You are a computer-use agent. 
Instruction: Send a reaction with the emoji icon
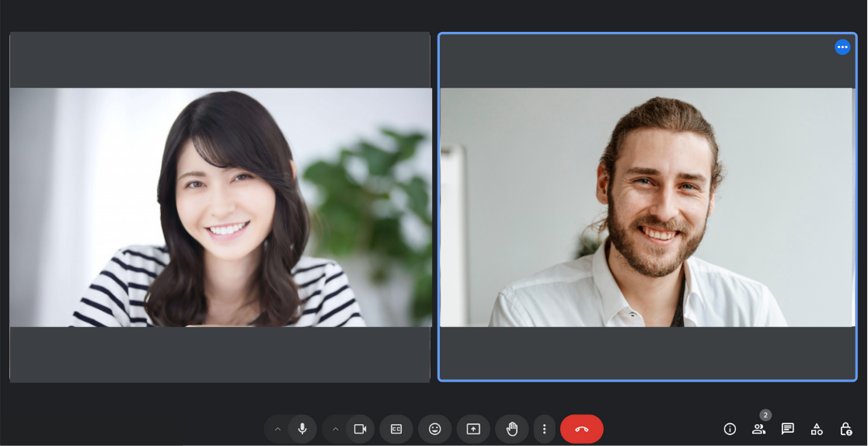(434, 429)
